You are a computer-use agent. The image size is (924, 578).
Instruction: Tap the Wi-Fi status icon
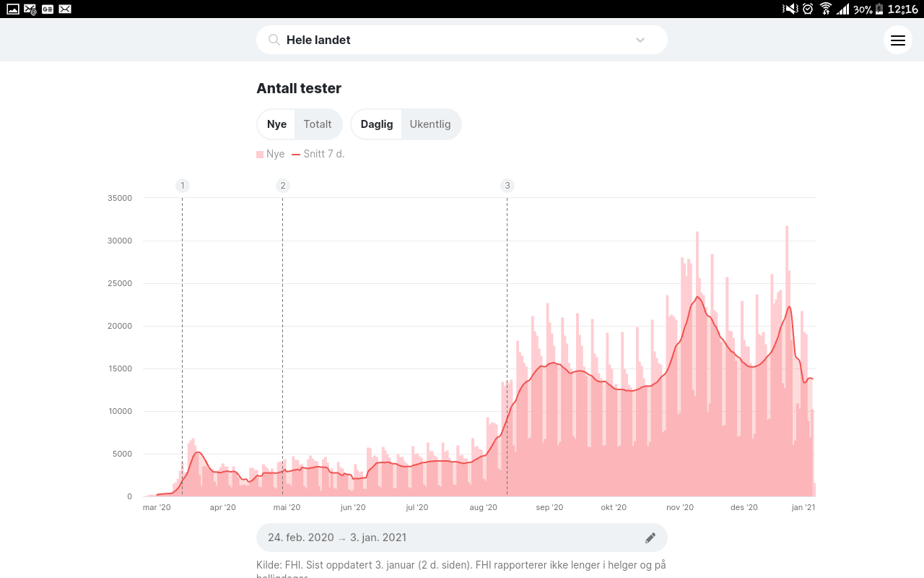click(x=825, y=9)
